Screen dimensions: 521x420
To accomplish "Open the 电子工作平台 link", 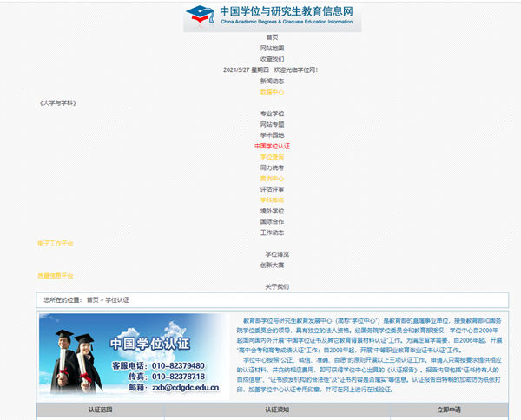I will pyautogui.click(x=55, y=243).
